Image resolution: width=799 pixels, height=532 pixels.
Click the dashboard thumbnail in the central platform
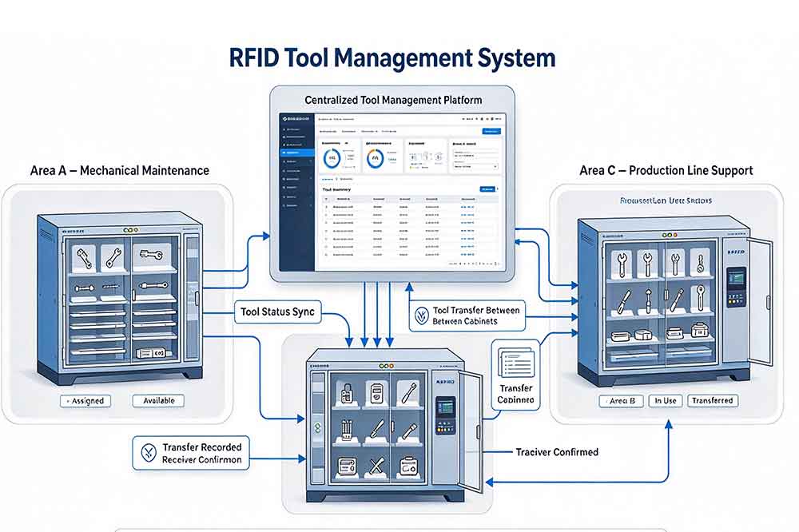click(x=392, y=192)
